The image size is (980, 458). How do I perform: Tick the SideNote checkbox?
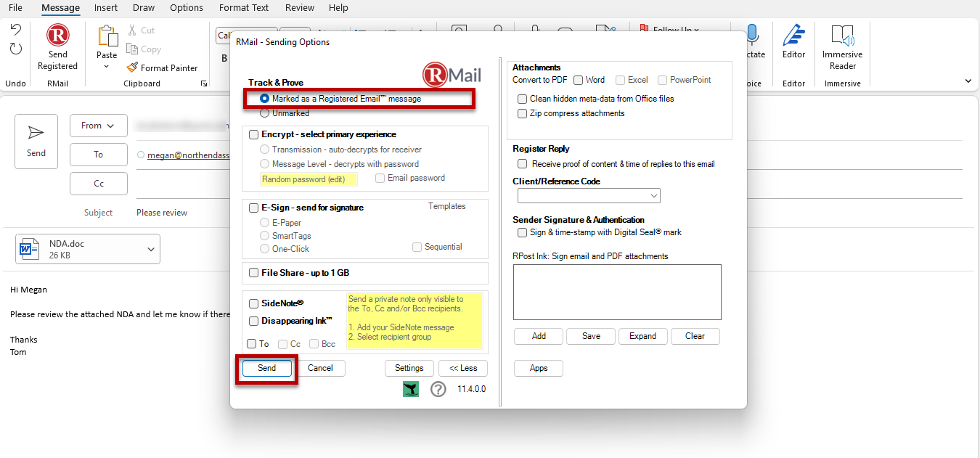click(253, 303)
